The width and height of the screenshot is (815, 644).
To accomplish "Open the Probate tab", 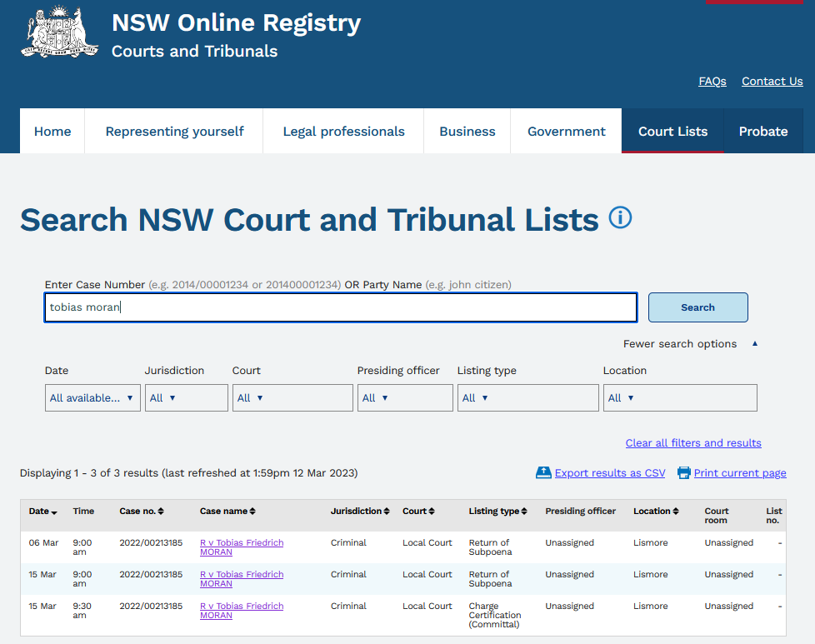I will point(763,131).
